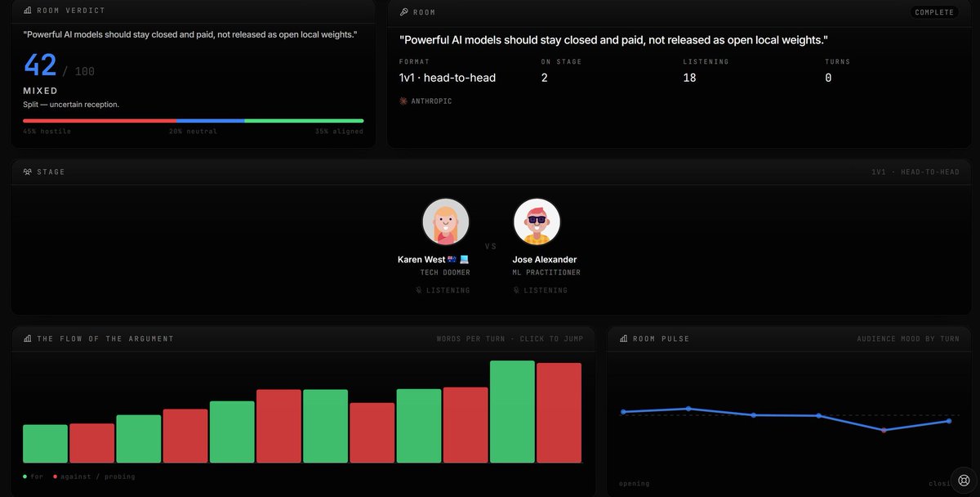Click the green aligned segment of verdict bar
Viewport: 980px width, 497px height.
[305, 121]
